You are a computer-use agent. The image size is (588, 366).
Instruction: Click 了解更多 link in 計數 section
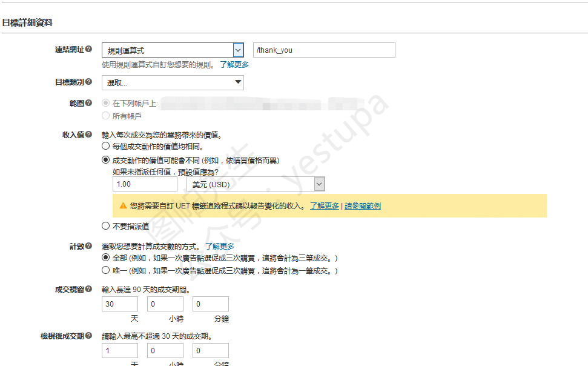coord(220,246)
